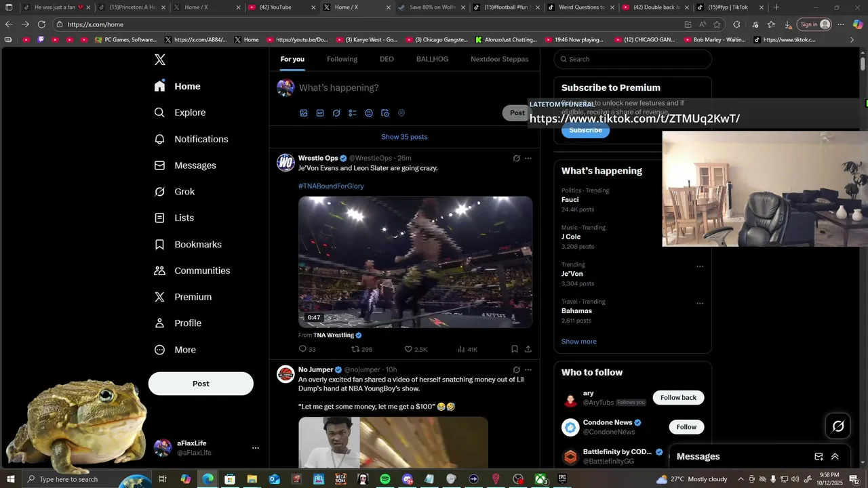The image size is (868, 488).
Task: Add a GIF to the new post
Action: (320, 113)
